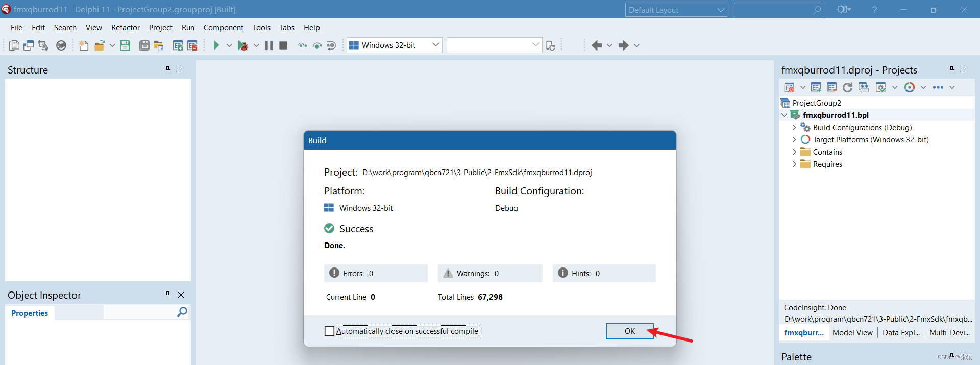This screenshot has width=980, height=365.
Task: Click the Pause toolbar icon
Action: click(269, 45)
